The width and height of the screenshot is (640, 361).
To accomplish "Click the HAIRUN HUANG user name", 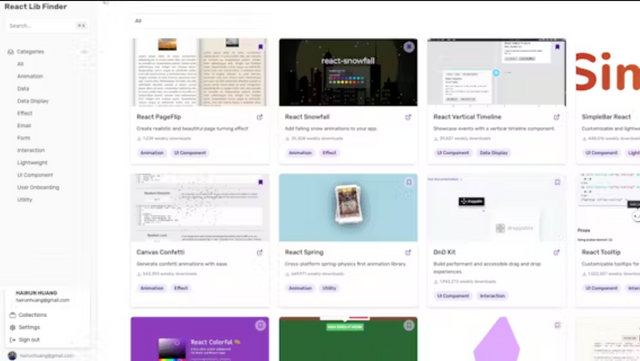I will pyautogui.click(x=36, y=293).
